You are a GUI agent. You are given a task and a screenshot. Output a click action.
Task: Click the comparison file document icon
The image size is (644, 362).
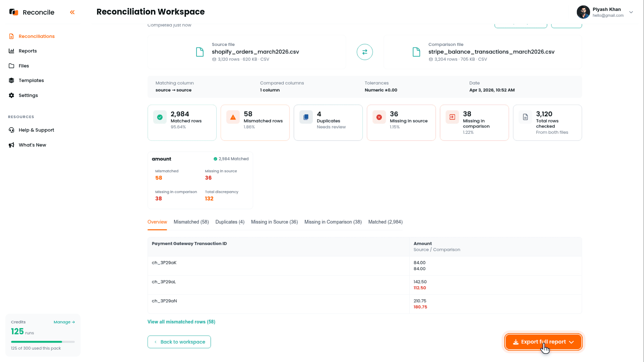416,52
